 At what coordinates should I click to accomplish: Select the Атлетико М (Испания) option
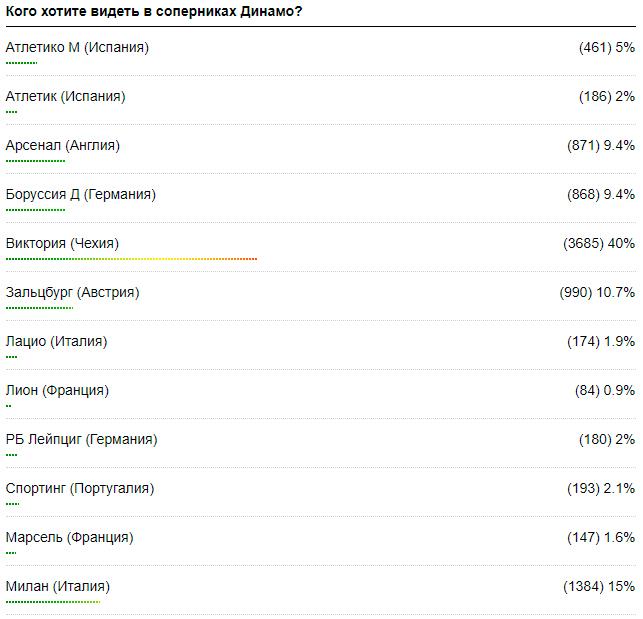pos(77,47)
